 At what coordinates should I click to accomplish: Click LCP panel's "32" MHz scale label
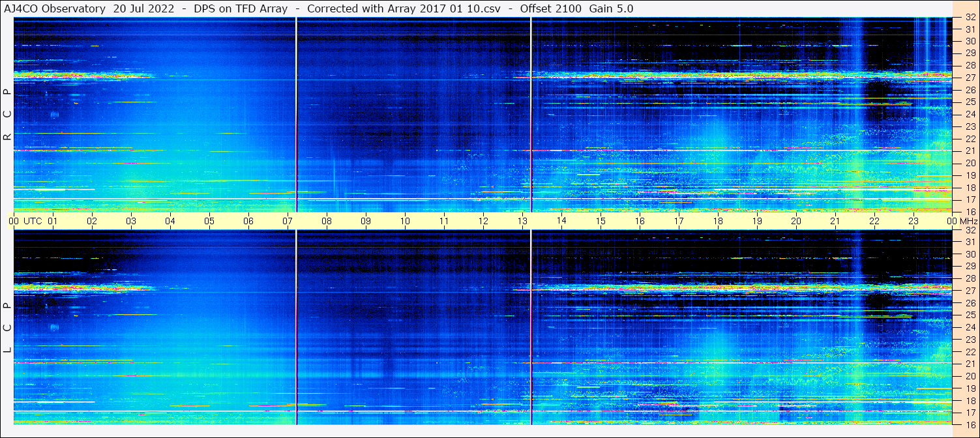[970, 230]
